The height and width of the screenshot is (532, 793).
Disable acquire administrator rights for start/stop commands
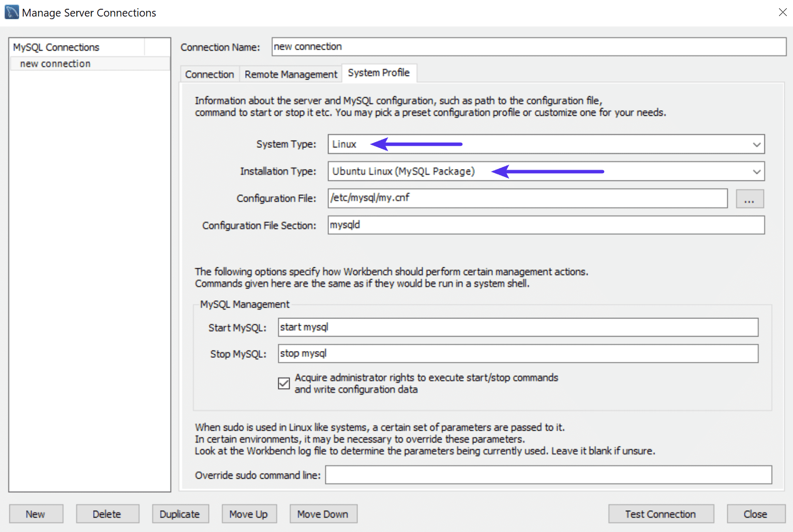(283, 383)
